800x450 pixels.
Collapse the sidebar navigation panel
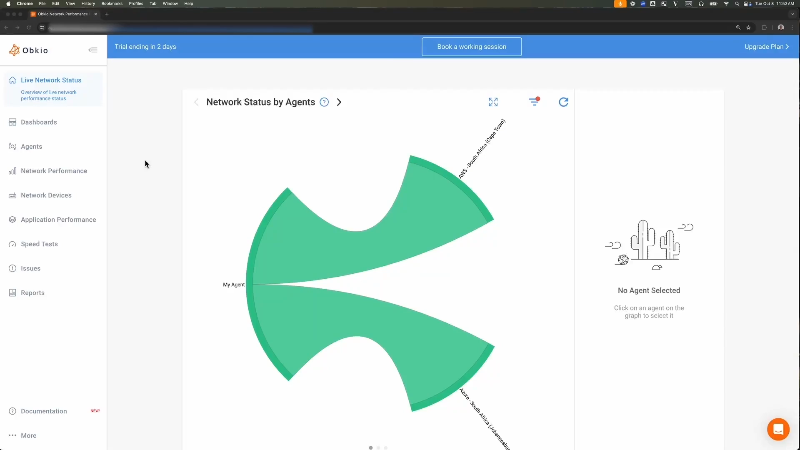pos(92,50)
